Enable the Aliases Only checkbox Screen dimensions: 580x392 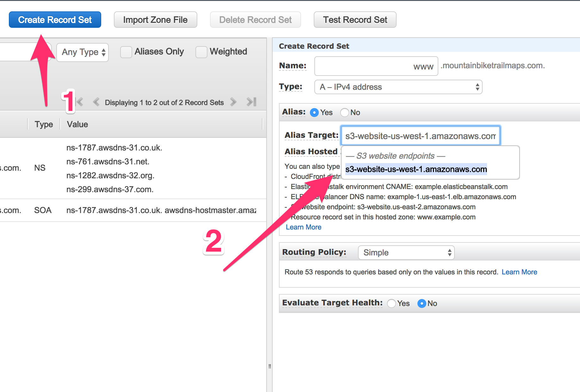126,52
